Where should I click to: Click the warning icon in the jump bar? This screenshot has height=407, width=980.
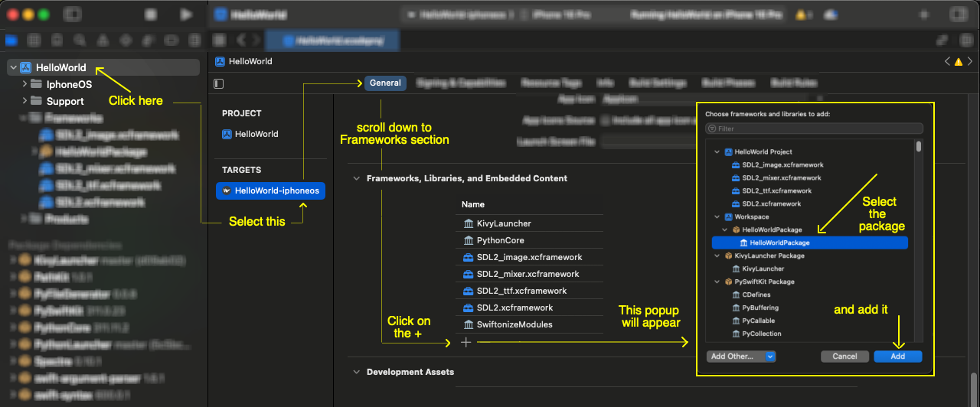[957, 61]
